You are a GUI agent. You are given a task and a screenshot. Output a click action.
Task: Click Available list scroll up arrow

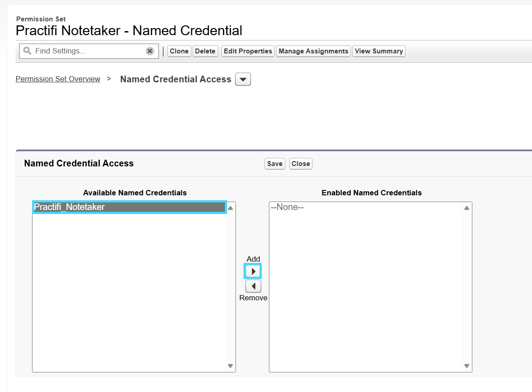coord(230,208)
